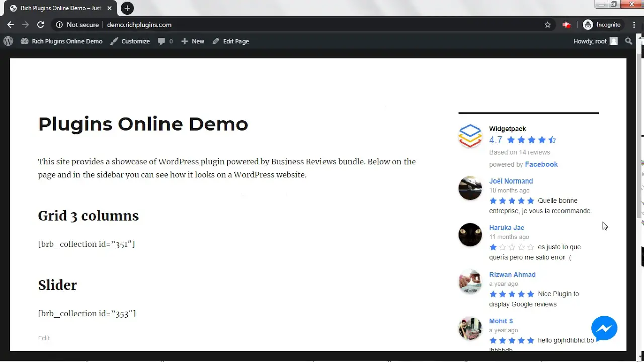Expand the New content menu
The width and height of the screenshot is (644, 362).
[193, 41]
